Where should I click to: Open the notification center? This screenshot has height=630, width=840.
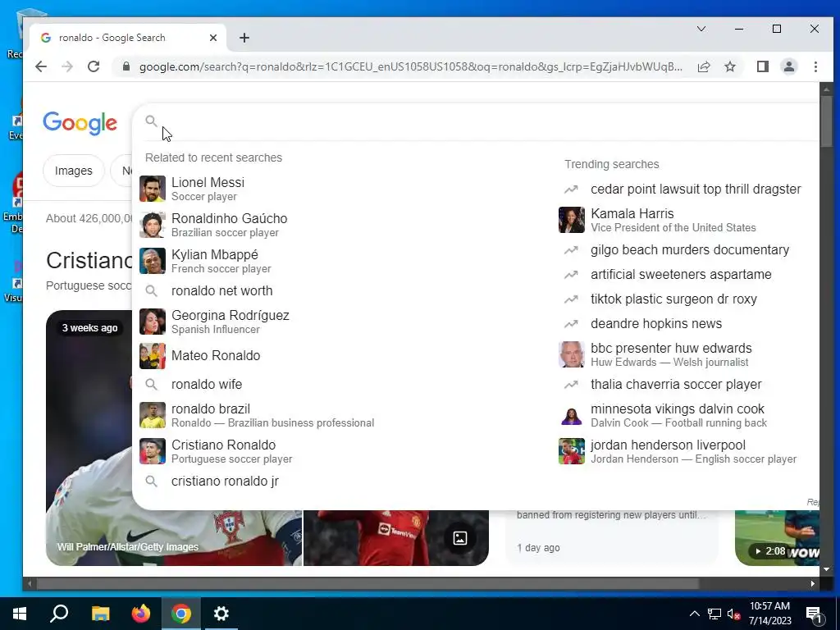tap(815, 614)
